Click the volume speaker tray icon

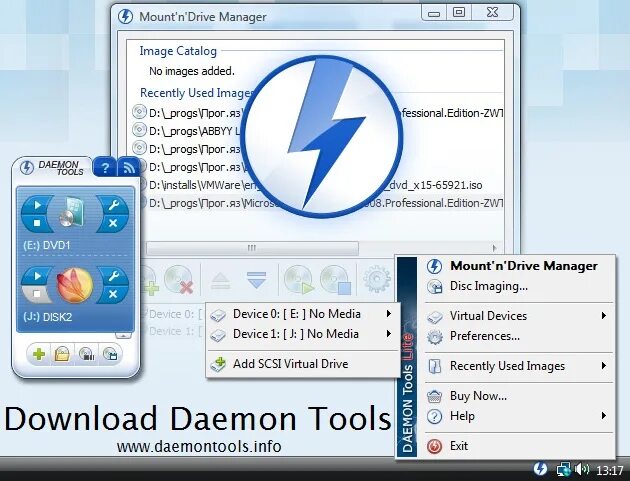click(x=582, y=469)
